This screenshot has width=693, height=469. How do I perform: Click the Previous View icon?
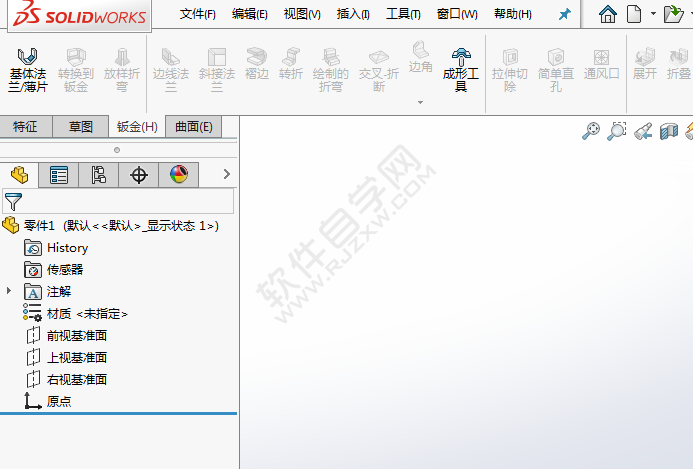point(643,130)
